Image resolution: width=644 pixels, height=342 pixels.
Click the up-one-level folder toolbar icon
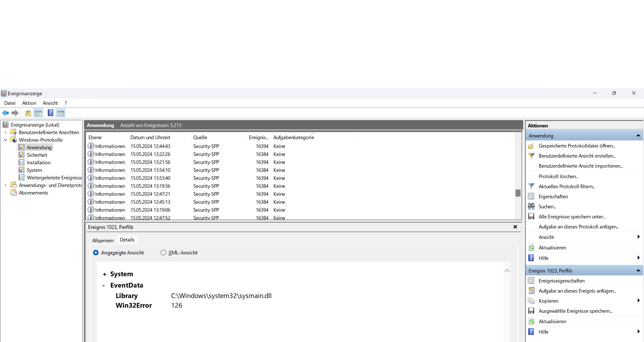click(x=28, y=113)
